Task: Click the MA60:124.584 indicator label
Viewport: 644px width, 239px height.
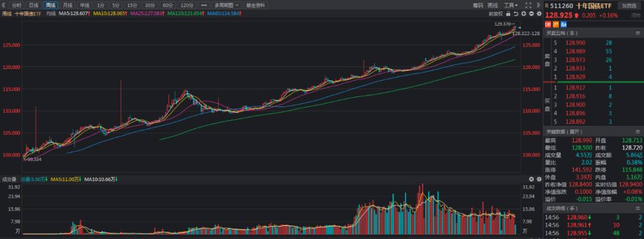Action: [x=224, y=14]
